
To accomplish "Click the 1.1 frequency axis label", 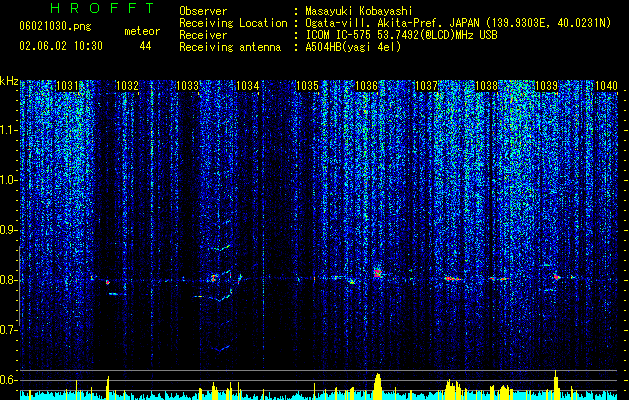I will click(9, 130).
